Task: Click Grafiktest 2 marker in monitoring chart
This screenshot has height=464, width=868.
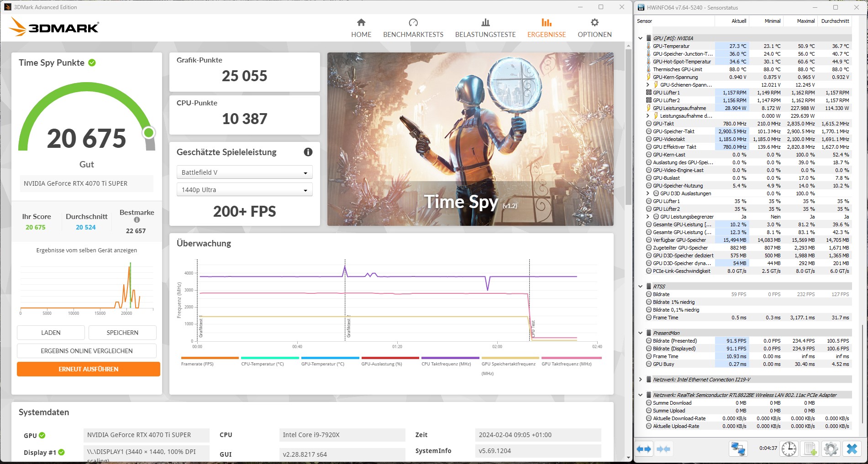Action: 349,327
